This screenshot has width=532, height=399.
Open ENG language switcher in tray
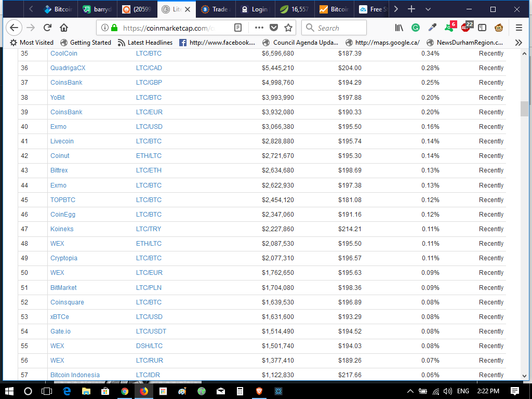click(463, 391)
